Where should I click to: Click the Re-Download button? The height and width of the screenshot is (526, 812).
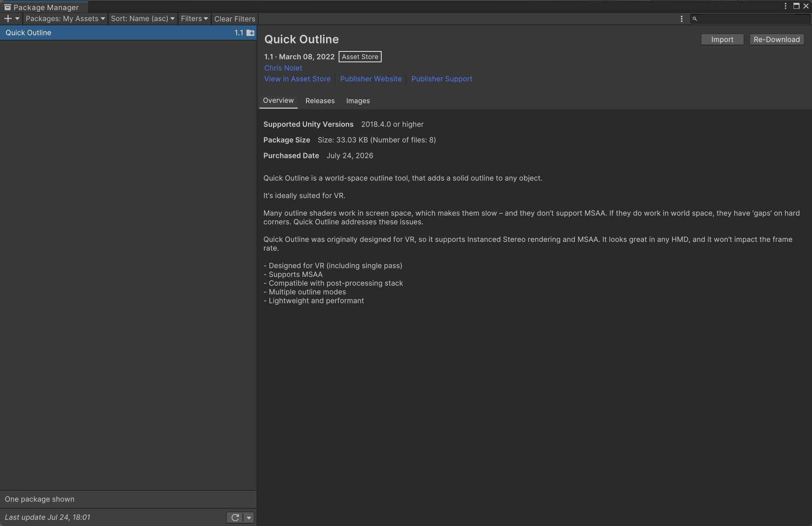(x=777, y=39)
